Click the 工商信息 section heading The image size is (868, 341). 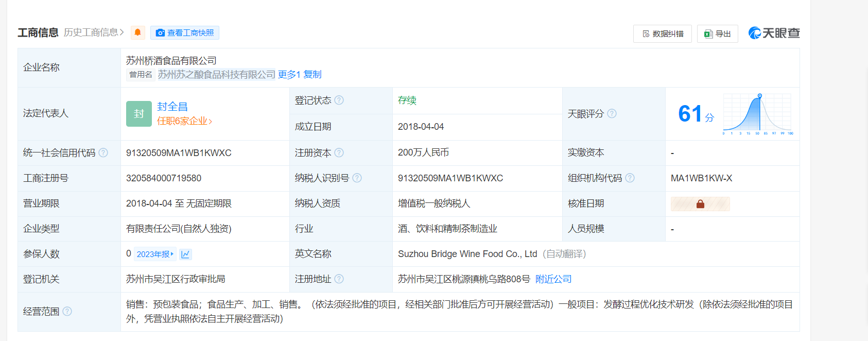[38, 32]
